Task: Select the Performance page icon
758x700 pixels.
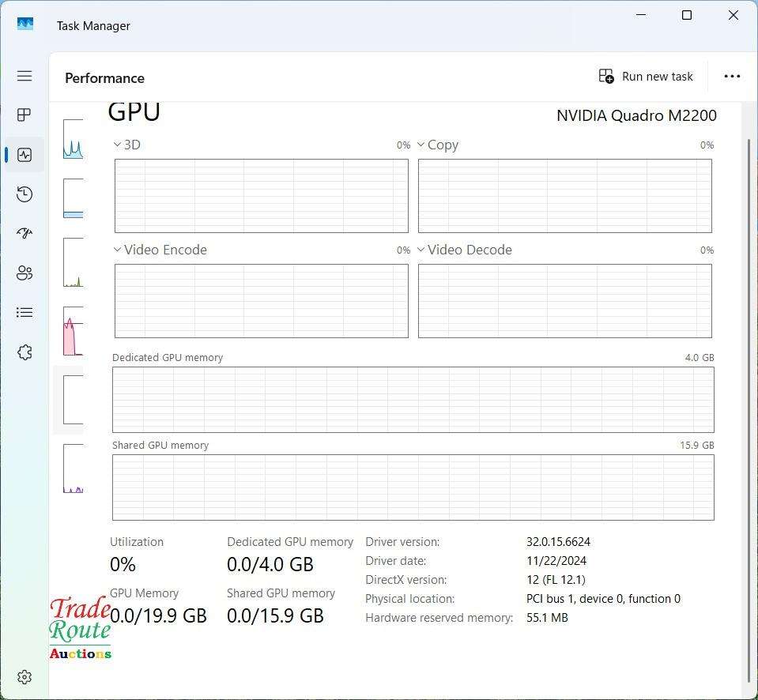Action: [x=24, y=154]
